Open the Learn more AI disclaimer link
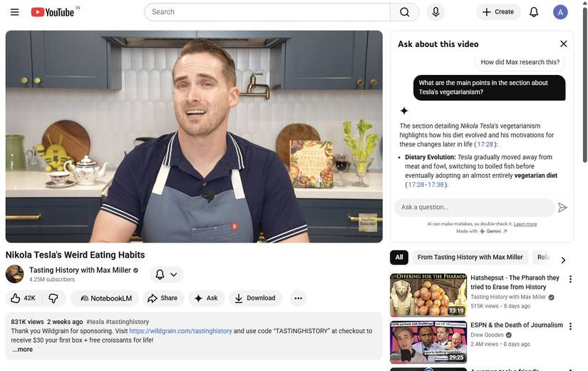This screenshot has height=371, width=588. tap(525, 224)
